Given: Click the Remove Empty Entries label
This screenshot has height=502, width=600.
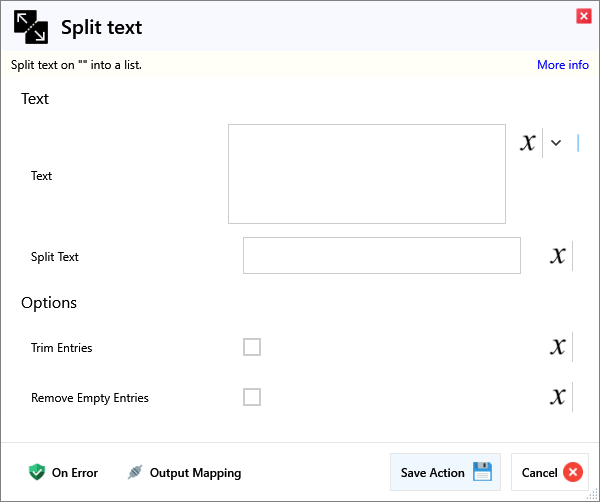Looking at the screenshot, I should click(89, 398).
